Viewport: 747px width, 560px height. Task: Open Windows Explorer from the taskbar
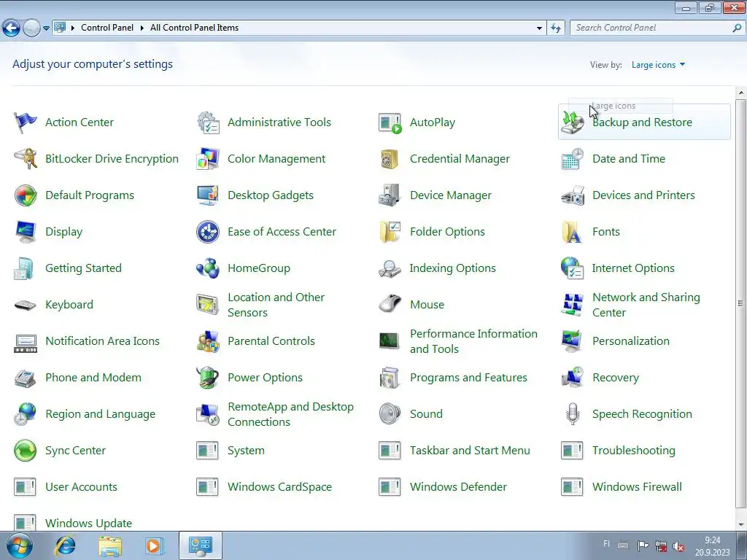pyautogui.click(x=110, y=545)
